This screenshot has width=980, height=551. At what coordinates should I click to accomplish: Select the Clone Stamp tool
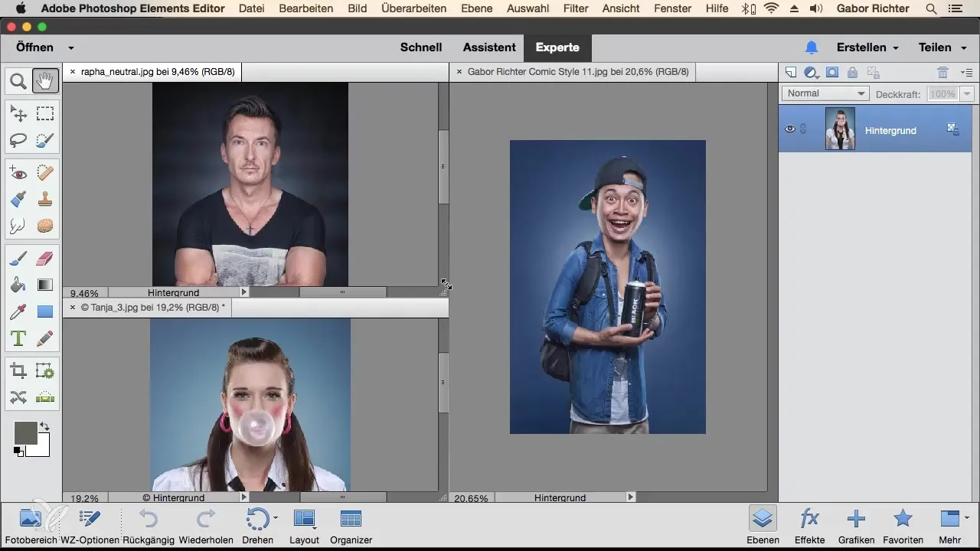[45, 200]
